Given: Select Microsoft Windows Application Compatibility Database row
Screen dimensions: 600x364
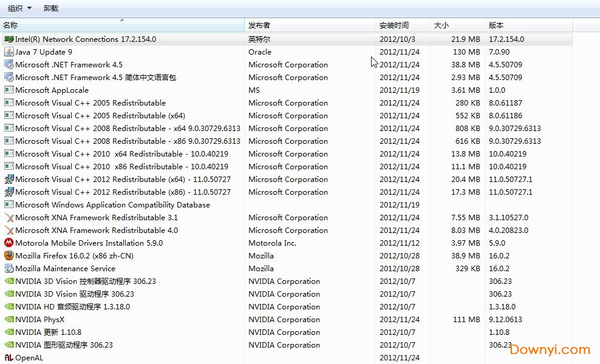Looking at the screenshot, I should click(112, 204).
